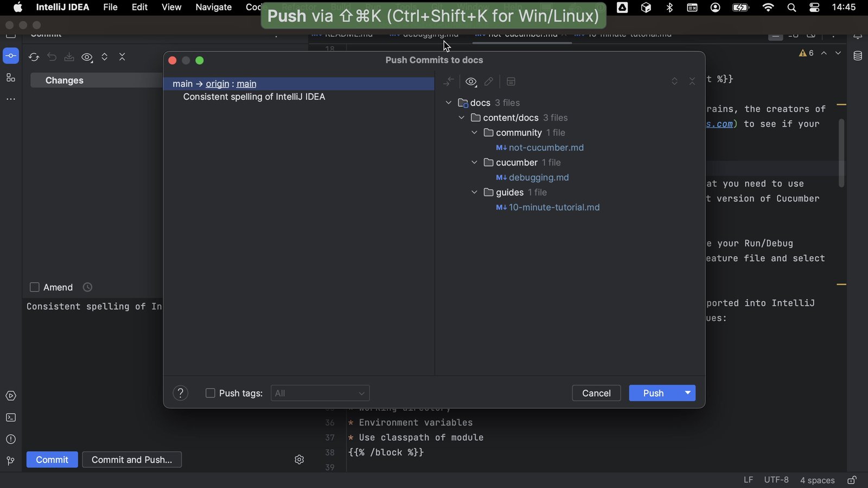The width and height of the screenshot is (868, 488).
Task: Open macOS Control Center
Action: (x=814, y=8)
